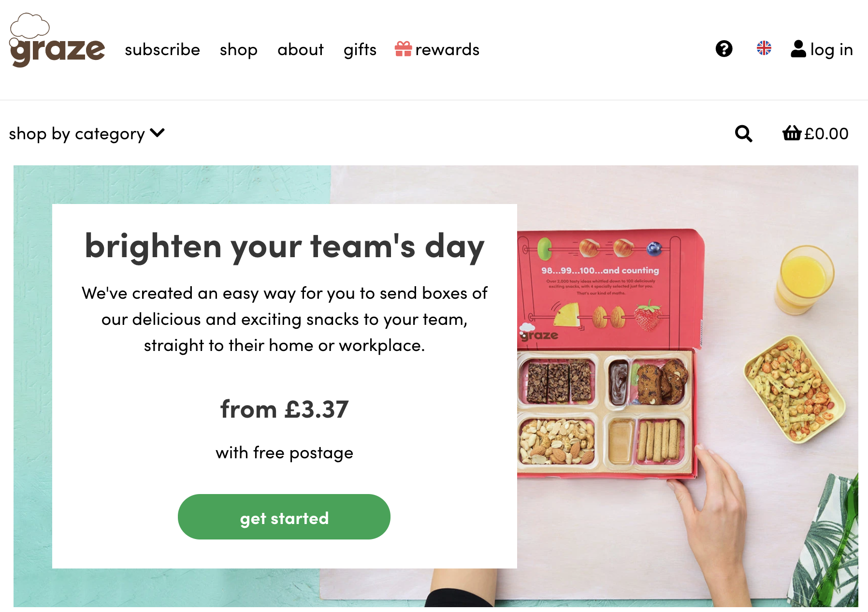Viewport: 868px width, 612px height.
Task: Navigate to gifts
Action: pos(360,49)
